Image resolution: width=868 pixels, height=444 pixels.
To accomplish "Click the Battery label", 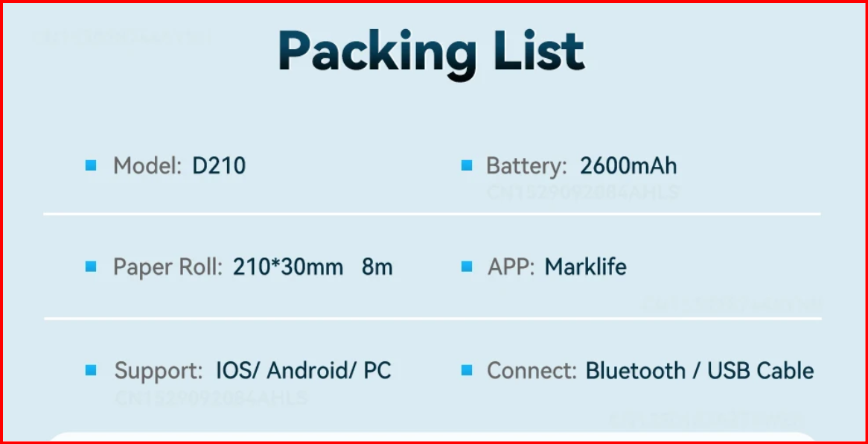I will click(x=526, y=165).
